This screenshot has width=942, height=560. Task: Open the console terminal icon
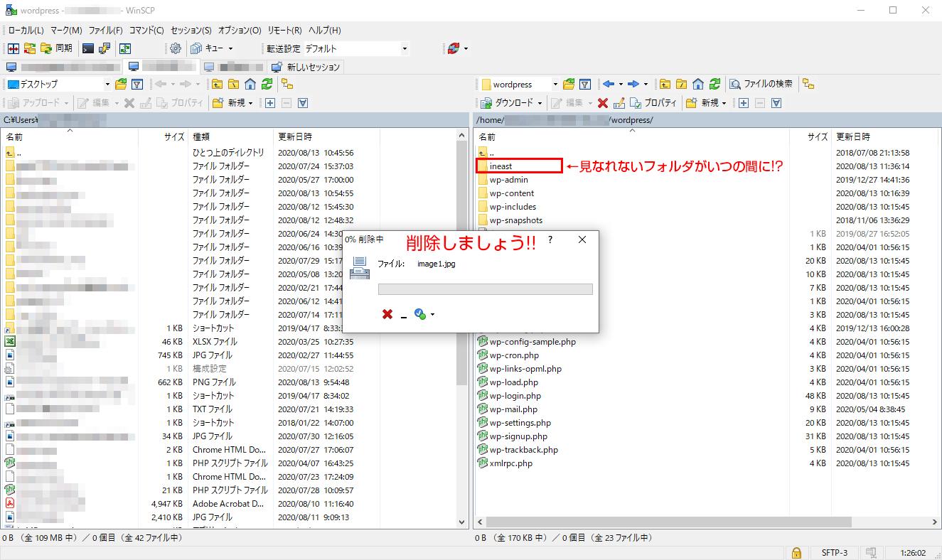click(x=88, y=48)
